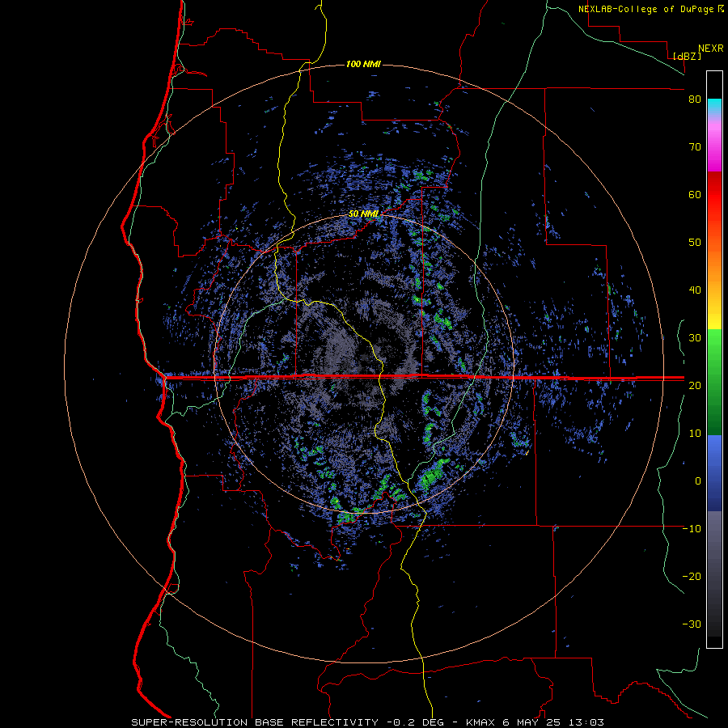
Task: Click the green segment of the color bar
Action: pyautogui.click(x=714, y=382)
